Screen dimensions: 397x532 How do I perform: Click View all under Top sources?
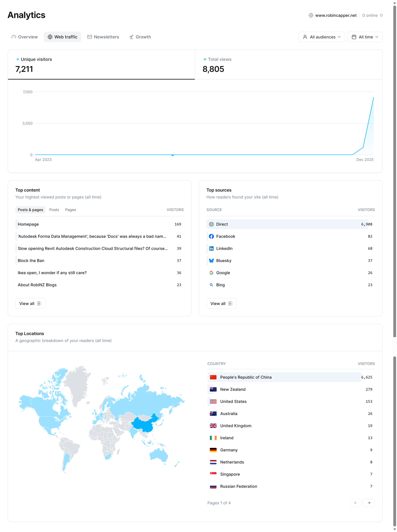click(221, 304)
